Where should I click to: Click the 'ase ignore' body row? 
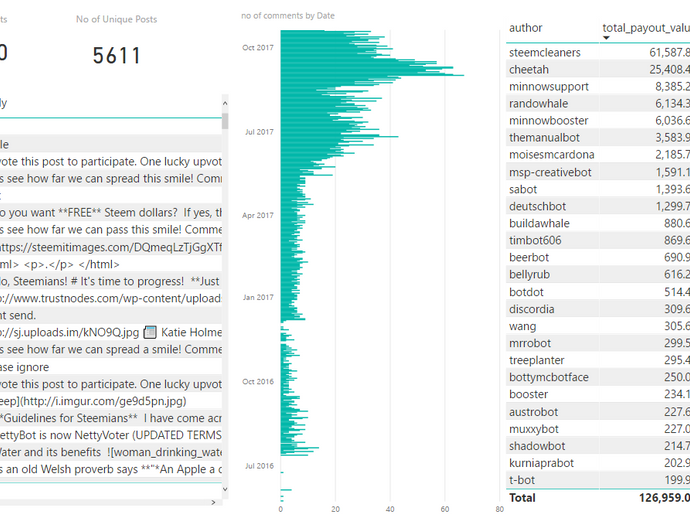(x=111, y=367)
